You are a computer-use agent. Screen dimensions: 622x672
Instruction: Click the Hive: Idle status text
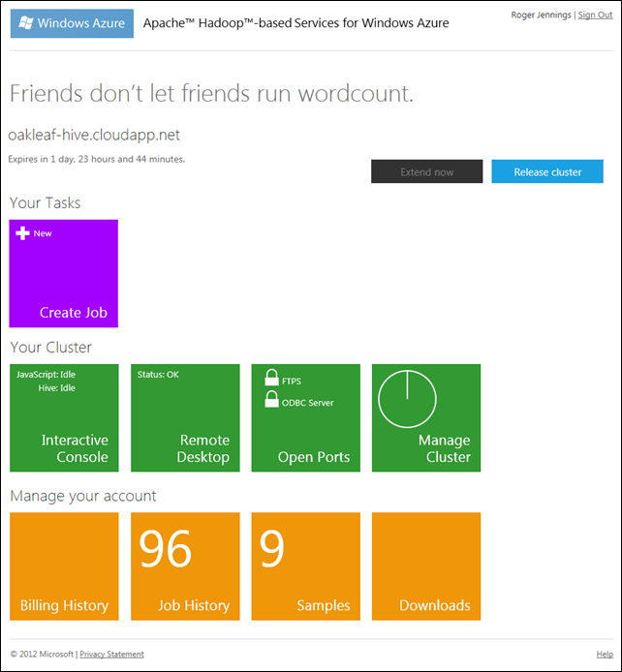[56, 388]
